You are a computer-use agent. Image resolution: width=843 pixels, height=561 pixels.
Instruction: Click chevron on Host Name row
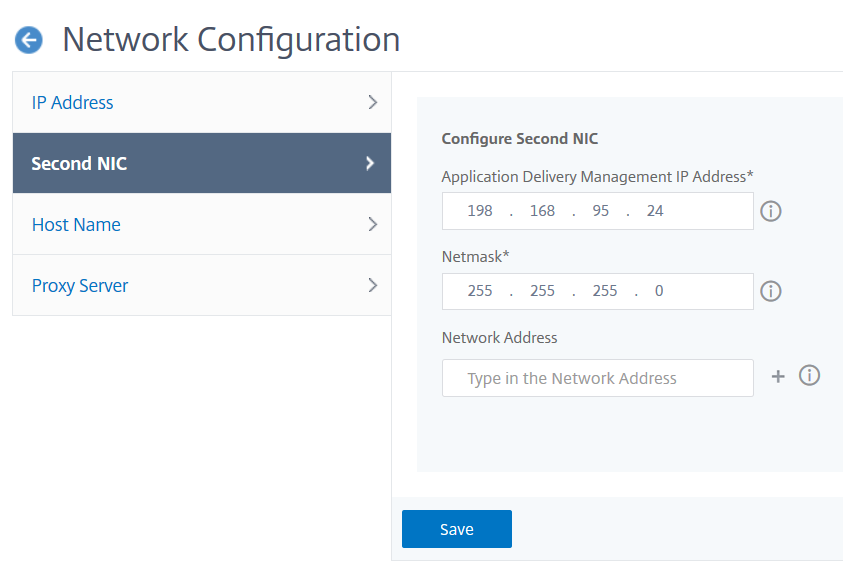373,224
